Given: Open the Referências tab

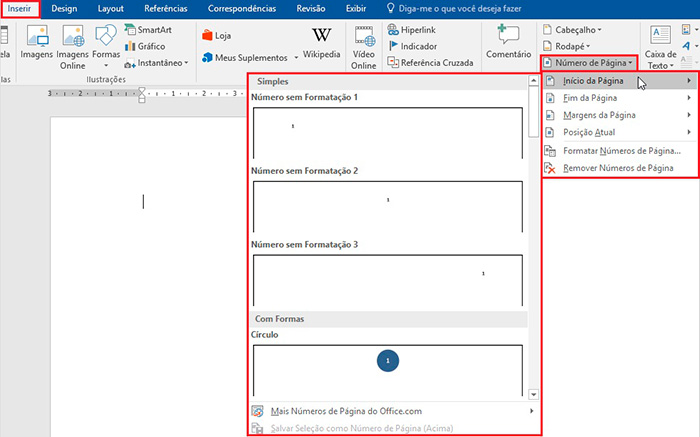Looking at the screenshot, I should coord(166,8).
